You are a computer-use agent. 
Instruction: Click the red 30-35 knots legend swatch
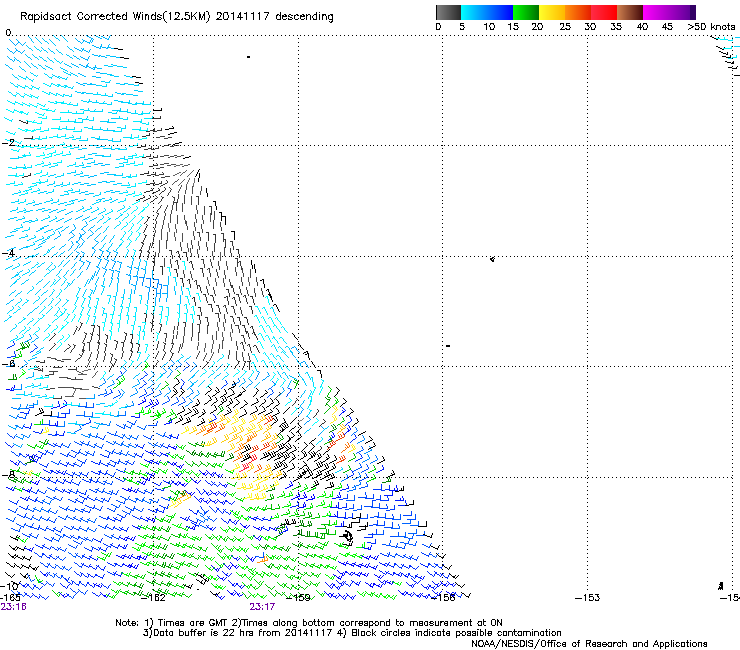(604, 12)
